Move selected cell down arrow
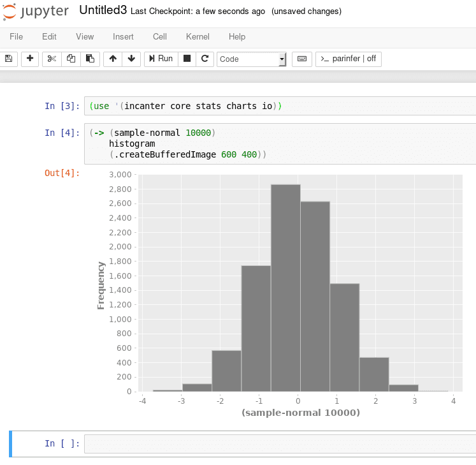This screenshot has width=476, height=465. pyautogui.click(x=131, y=59)
